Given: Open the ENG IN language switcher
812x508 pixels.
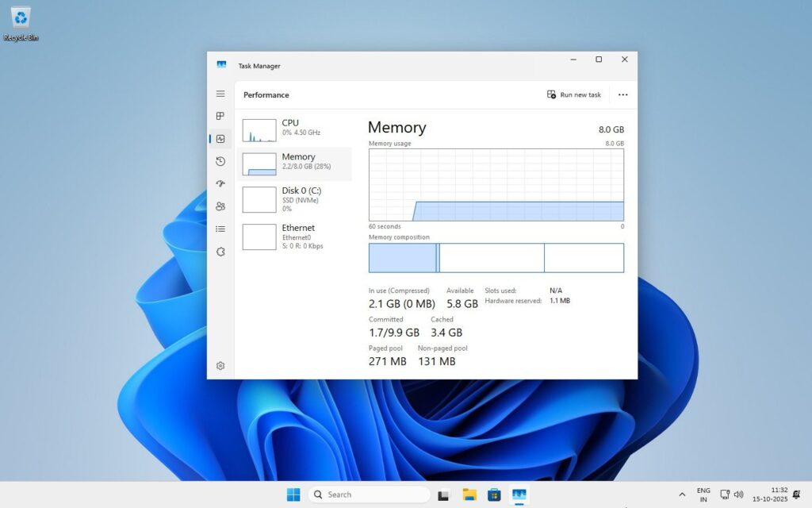Looking at the screenshot, I should coord(703,494).
